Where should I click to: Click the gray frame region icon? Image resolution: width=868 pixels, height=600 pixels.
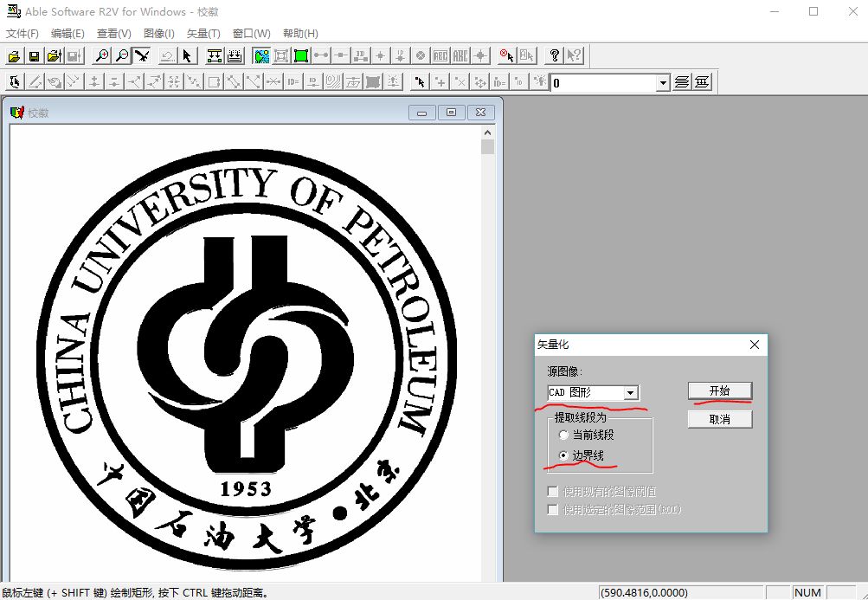pos(281,56)
